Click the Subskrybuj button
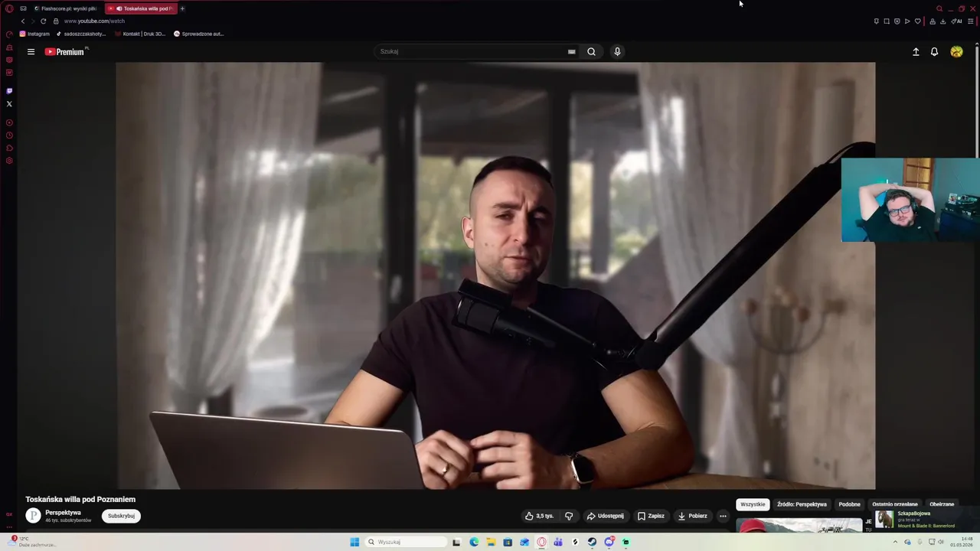Viewport: 980px width, 551px height. (121, 516)
